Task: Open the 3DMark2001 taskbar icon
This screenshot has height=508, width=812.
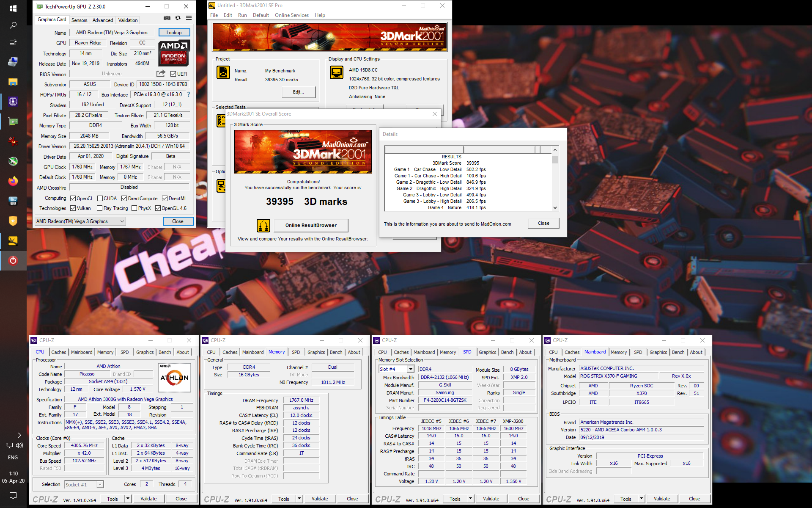Action: coord(13,241)
